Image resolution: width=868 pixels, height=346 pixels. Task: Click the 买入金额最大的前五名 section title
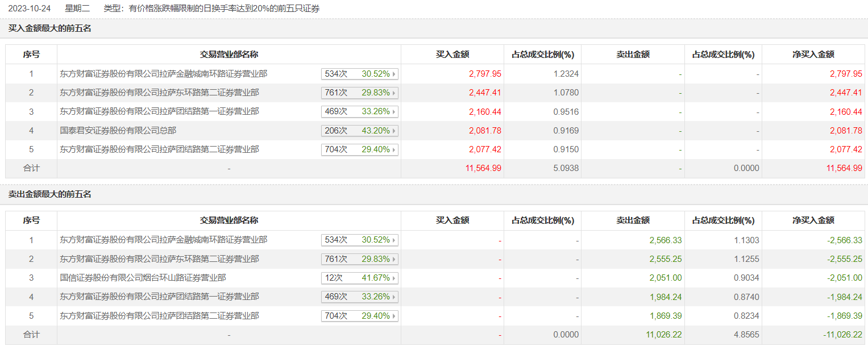click(49, 28)
